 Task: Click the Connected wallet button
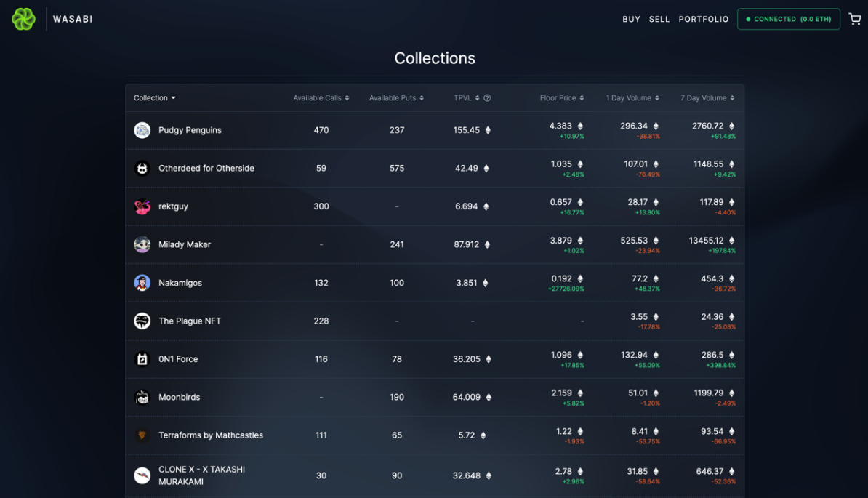click(x=788, y=19)
